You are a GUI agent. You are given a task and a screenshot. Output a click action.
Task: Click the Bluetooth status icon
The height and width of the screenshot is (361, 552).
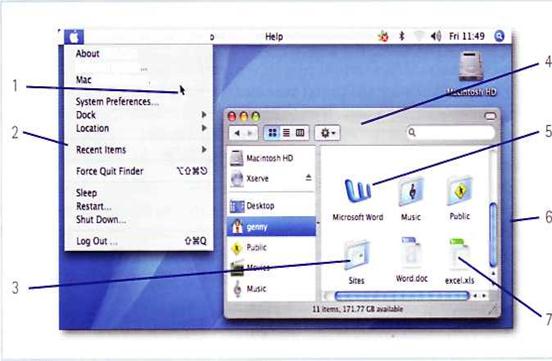402,36
